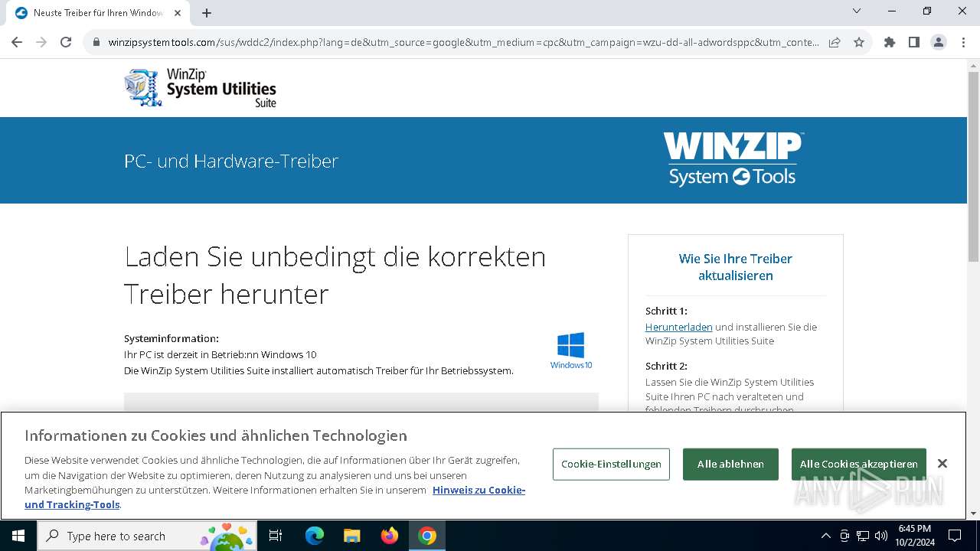
Task: Launch Microsoft Edge from the taskbar
Action: click(315, 536)
